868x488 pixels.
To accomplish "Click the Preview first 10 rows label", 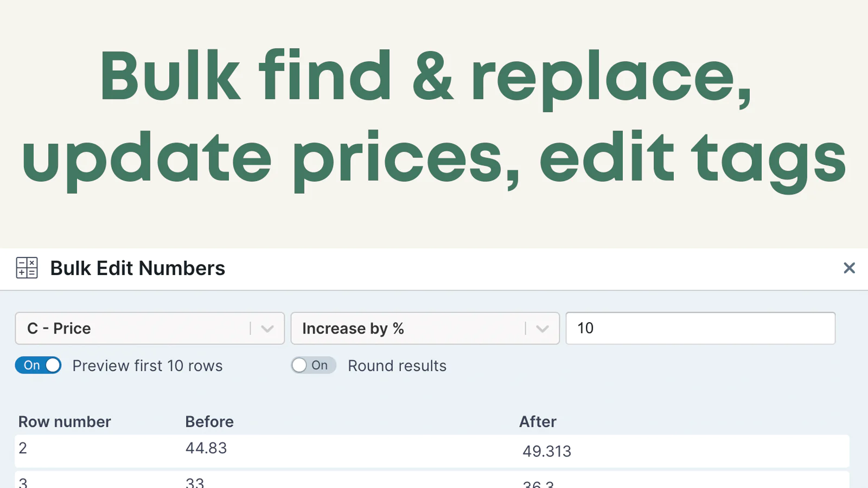I will tap(148, 366).
